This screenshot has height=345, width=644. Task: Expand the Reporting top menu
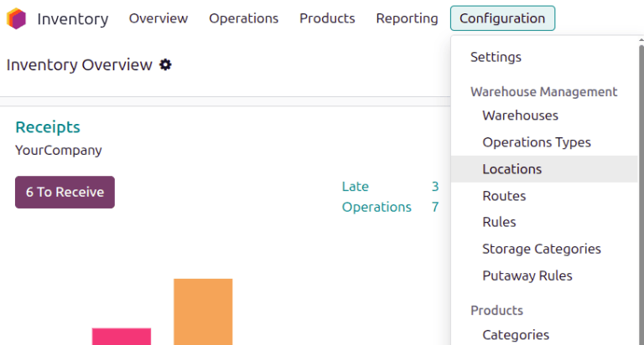407,18
